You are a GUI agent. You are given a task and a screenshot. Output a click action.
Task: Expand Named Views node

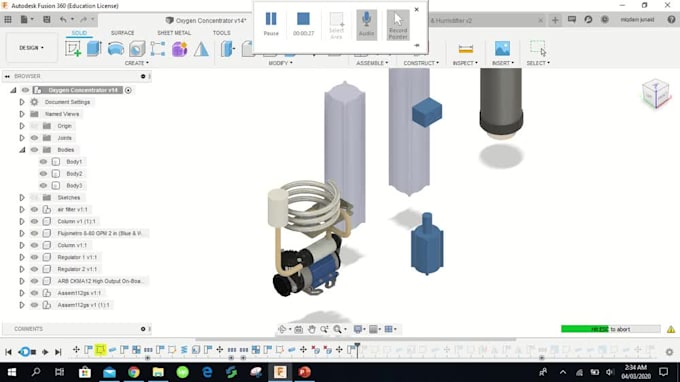pyautogui.click(x=22, y=114)
